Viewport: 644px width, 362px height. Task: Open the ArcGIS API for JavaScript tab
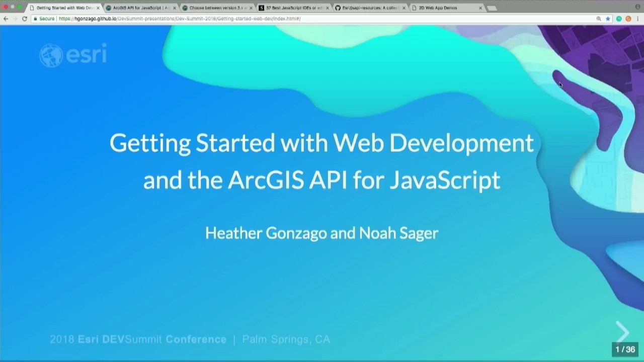coord(141,8)
